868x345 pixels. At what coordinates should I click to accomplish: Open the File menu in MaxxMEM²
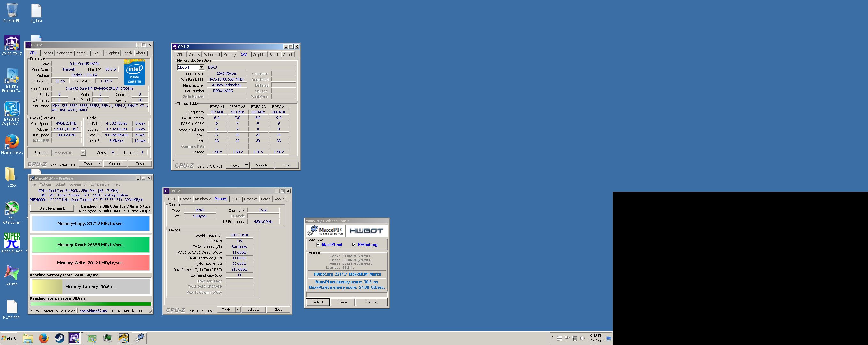tap(33, 184)
